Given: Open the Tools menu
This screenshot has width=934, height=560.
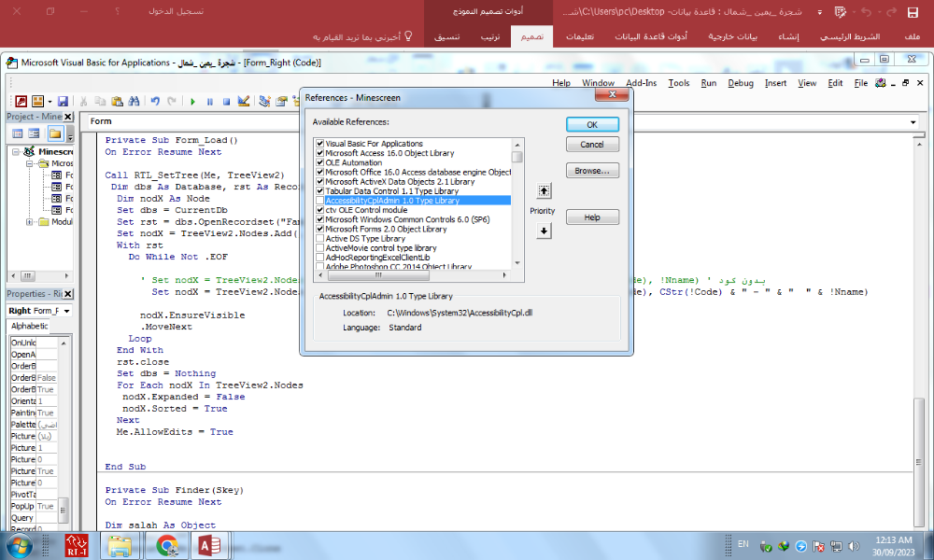Looking at the screenshot, I should [678, 83].
